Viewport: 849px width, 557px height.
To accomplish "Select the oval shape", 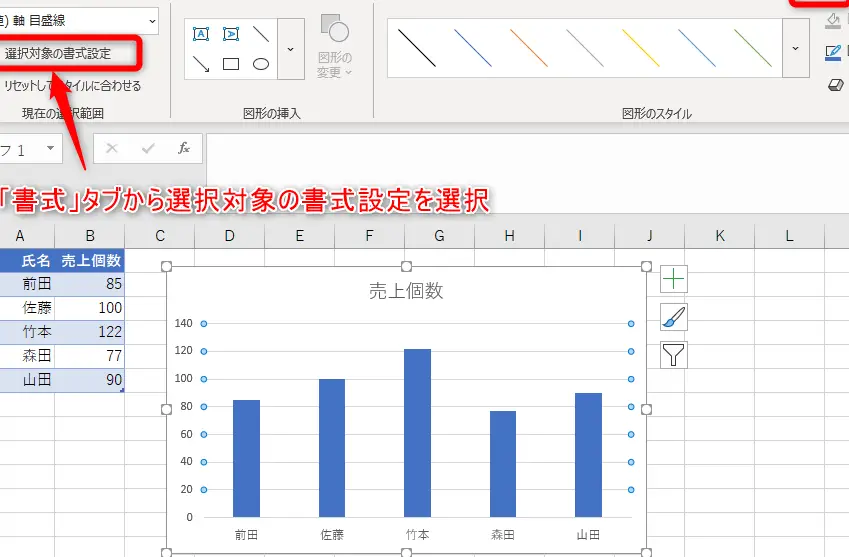I will coord(261,64).
